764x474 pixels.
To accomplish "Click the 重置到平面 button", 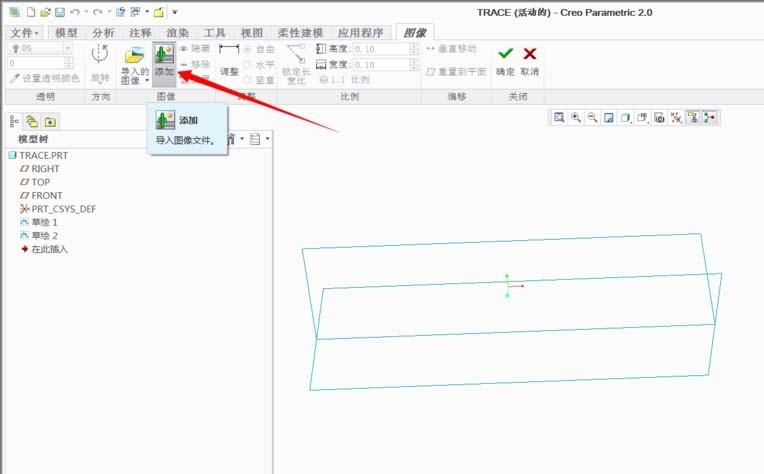I will click(456, 72).
